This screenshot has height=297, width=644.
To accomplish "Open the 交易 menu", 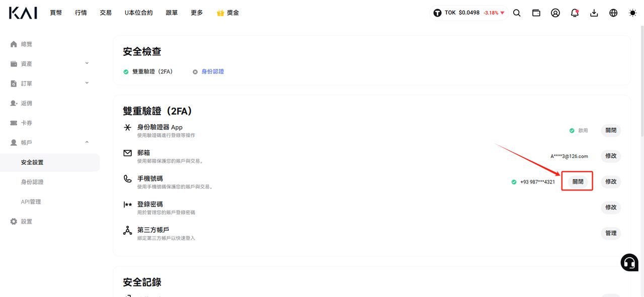I will click(106, 13).
